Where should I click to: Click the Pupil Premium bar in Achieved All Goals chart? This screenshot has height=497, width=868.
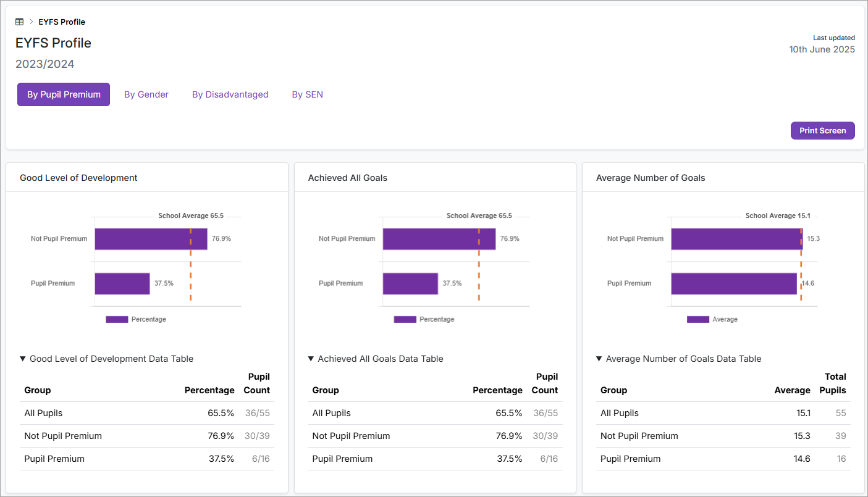411,283
